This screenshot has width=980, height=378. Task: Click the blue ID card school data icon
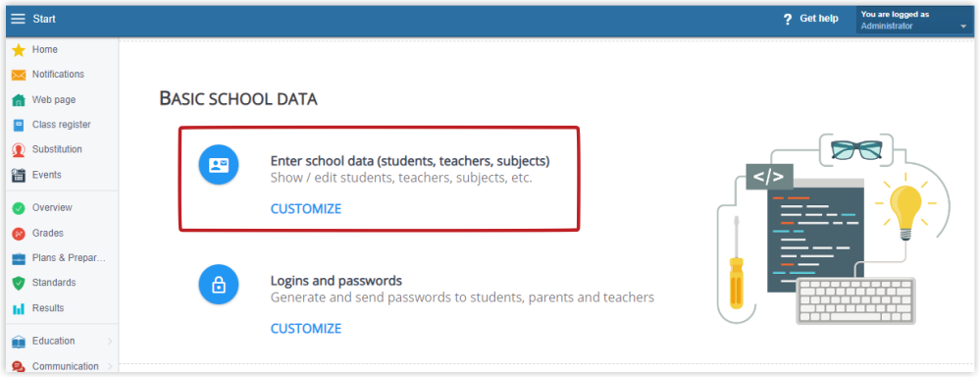click(219, 165)
